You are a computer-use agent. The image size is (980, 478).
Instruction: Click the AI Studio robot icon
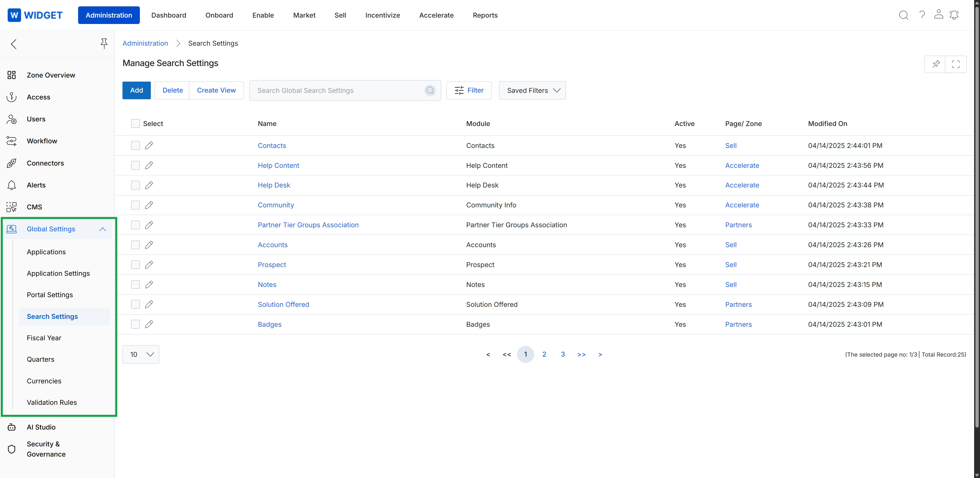pyautogui.click(x=11, y=427)
